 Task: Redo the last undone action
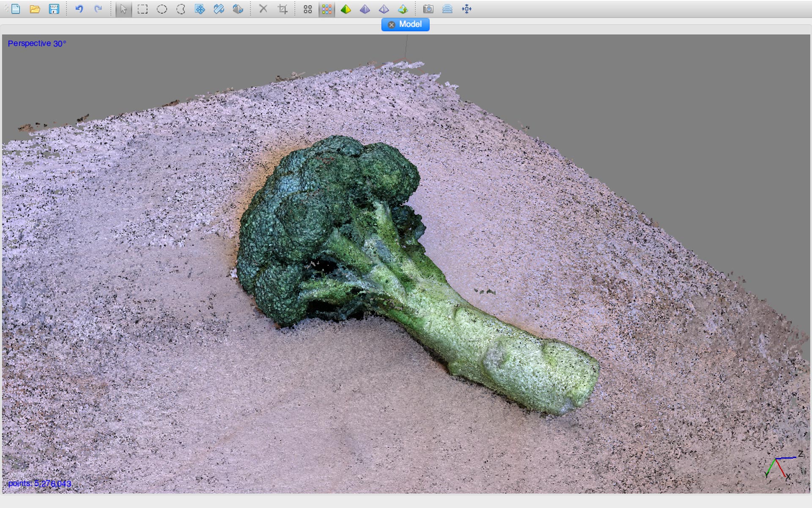pyautogui.click(x=98, y=9)
